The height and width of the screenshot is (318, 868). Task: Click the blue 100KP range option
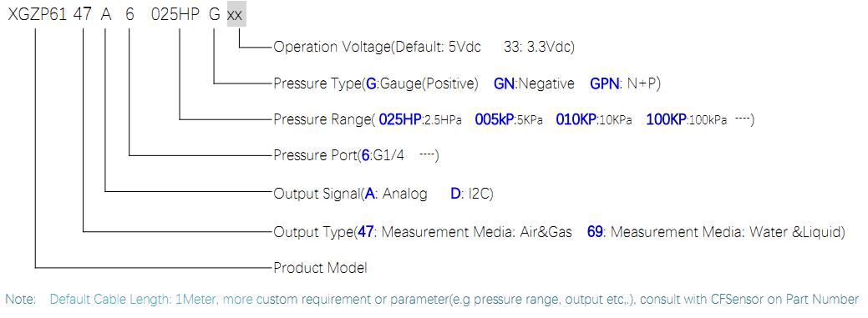tap(667, 120)
